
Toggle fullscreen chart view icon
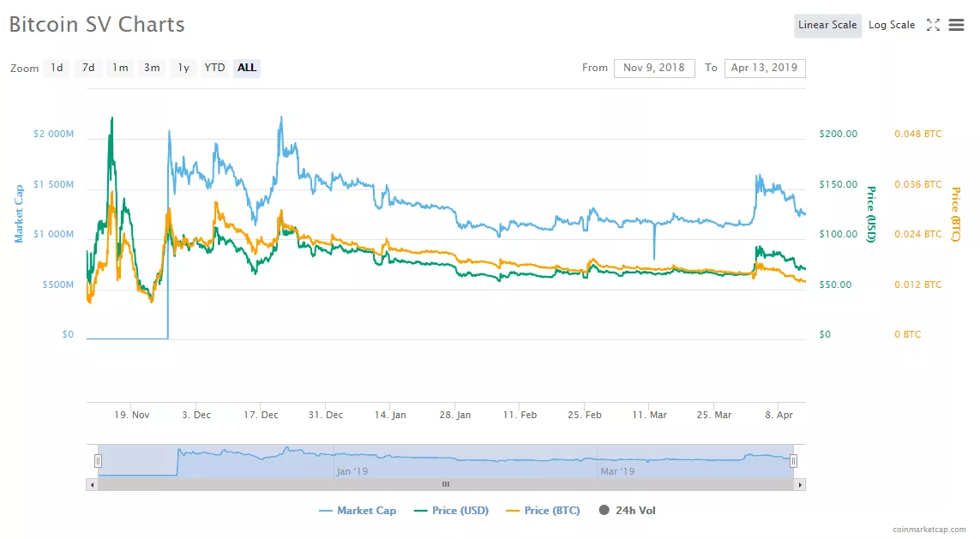tap(933, 25)
